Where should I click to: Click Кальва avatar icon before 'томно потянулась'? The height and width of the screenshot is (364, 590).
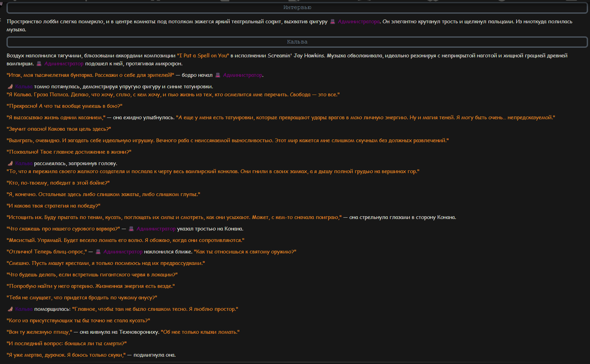click(10, 87)
